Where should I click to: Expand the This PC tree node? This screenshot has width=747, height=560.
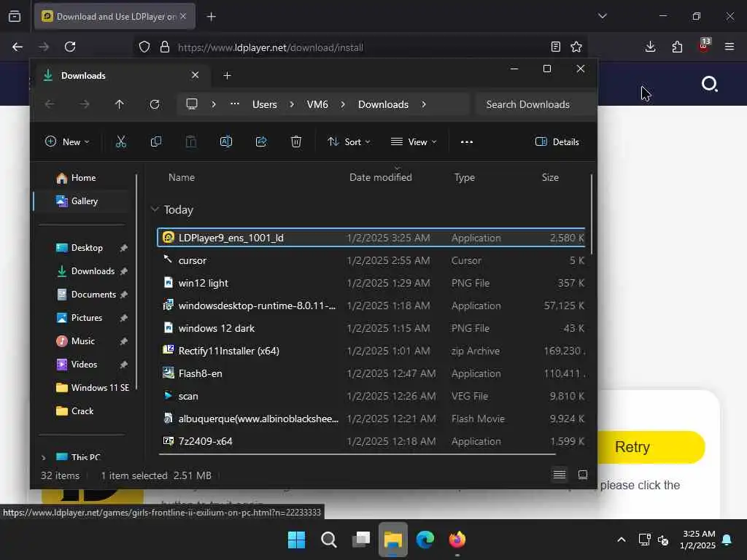(x=43, y=458)
